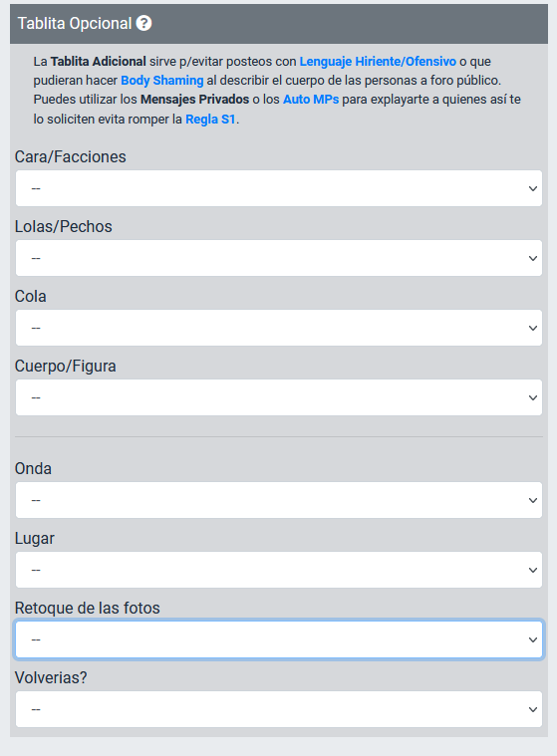Expand the Cola dropdown
The width and height of the screenshot is (557, 756).
pos(279,328)
